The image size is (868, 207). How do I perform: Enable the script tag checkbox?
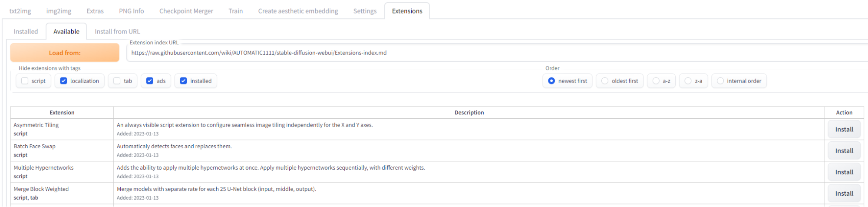pos(25,81)
